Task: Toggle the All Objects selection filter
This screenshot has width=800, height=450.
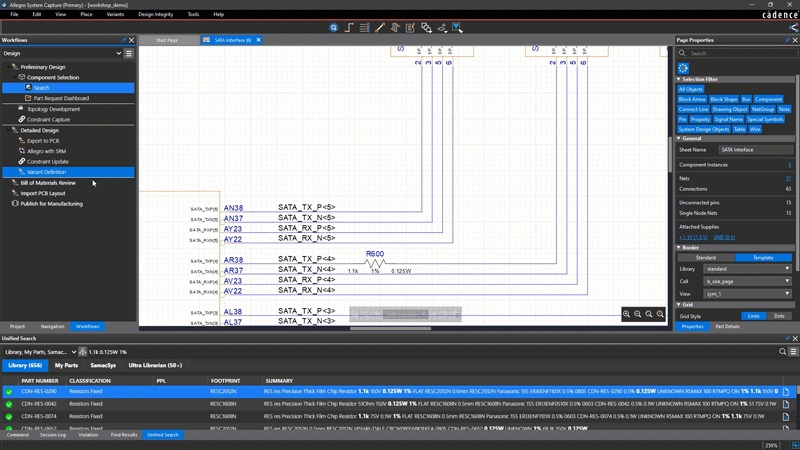Action: (690, 89)
